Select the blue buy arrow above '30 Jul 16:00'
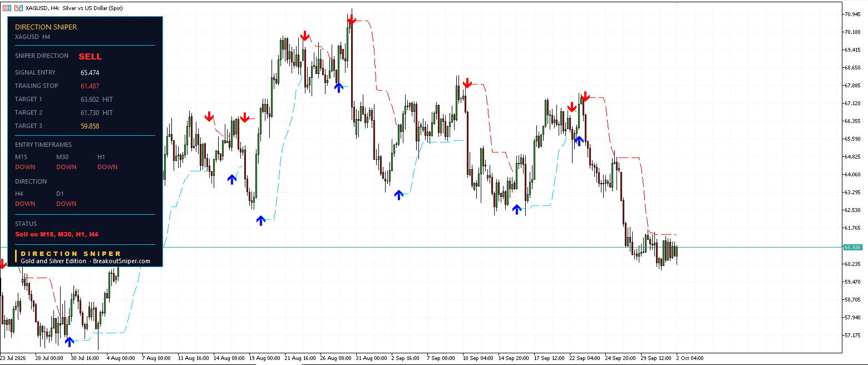This screenshot has height=365, width=868. tap(69, 341)
